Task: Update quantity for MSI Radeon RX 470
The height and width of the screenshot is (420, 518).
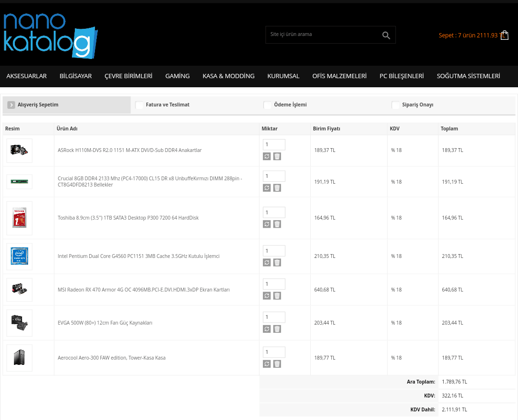Action: click(x=267, y=296)
